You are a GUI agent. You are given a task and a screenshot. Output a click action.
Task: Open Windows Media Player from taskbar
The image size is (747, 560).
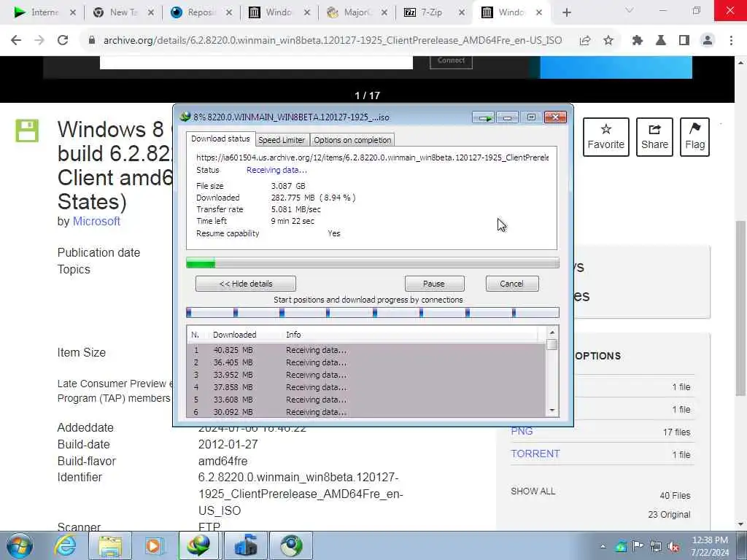coord(155,545)
